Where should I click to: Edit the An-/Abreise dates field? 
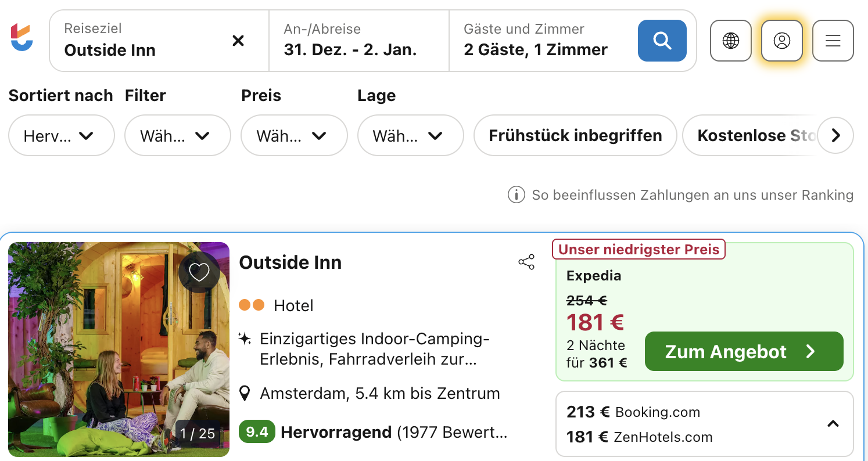point(358,41)
